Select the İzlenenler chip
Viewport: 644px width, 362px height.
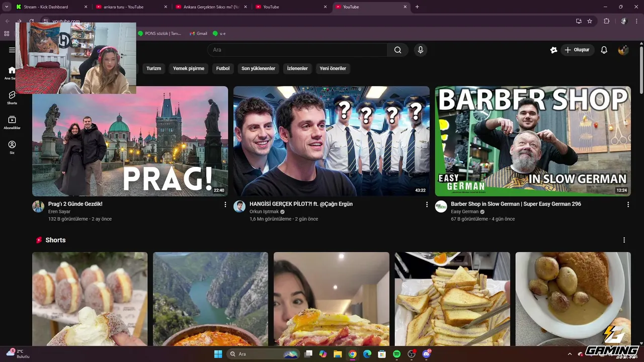click(297, 68)
